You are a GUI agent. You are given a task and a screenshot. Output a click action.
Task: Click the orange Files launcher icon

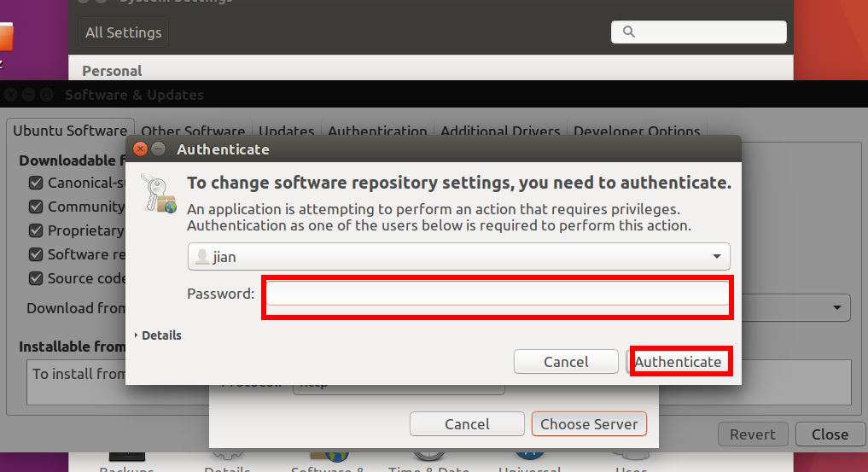pos(6,38)
